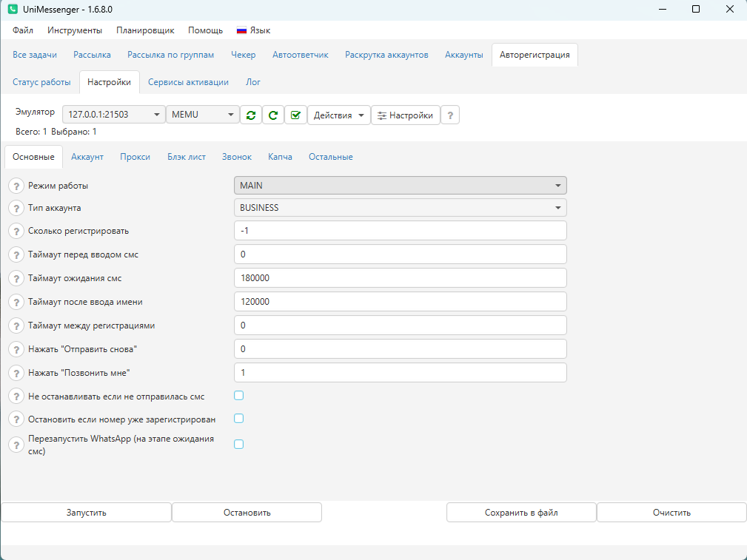
Task: Open the Тип аккаунта BUSINESS dropdown
Action: point(401,208)
